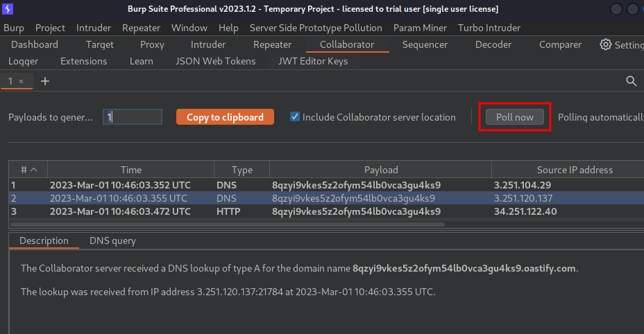The width and height of the screenshot is (644, 334).
Task: Open the Repeater menu in the menu bar
Action: pyautogui.click(x=141, y=28)
